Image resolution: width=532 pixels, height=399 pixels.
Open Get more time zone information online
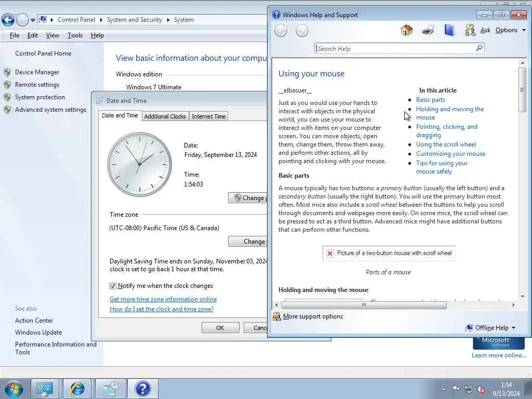click(163, 299)
